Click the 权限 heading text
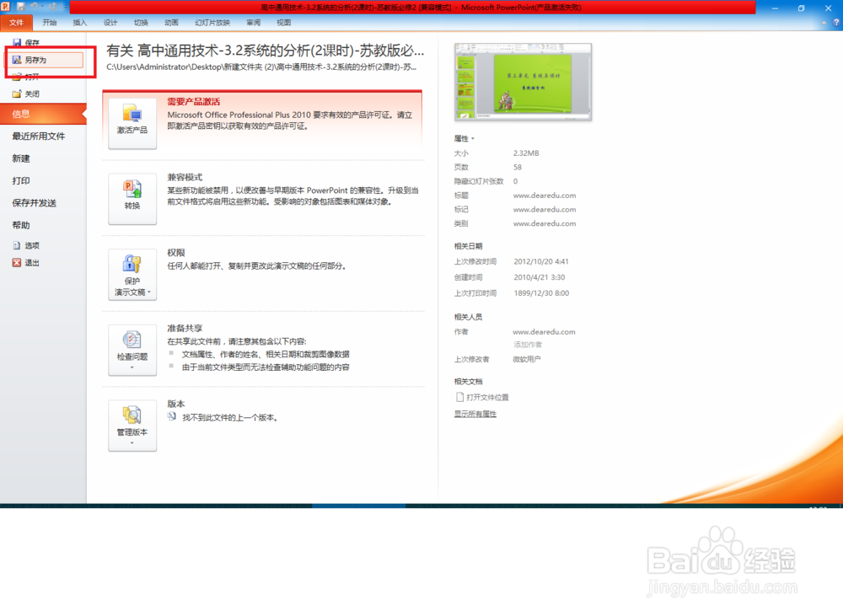The width and height of the screenshot is (843, 616). [x=176, y=253]
